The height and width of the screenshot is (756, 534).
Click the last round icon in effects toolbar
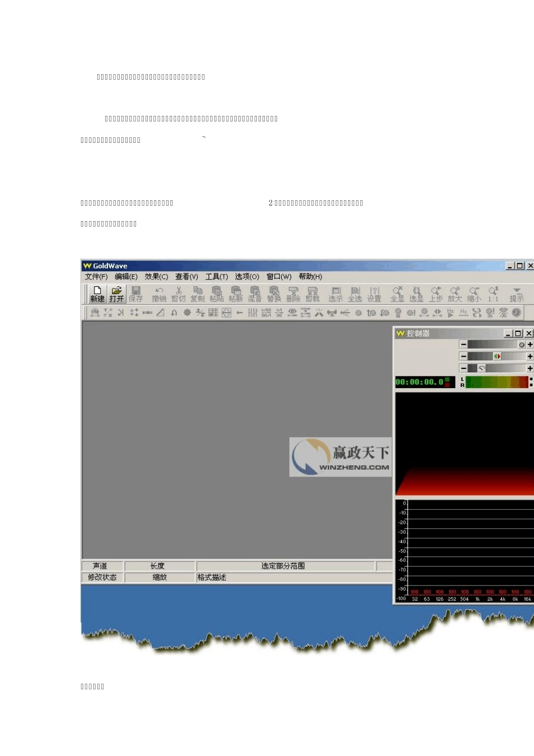(516, 312)
